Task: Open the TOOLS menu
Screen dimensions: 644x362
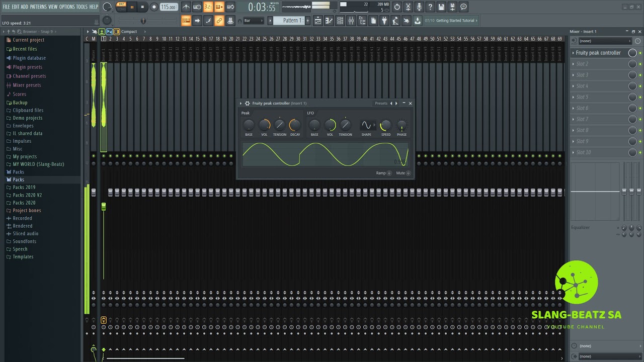Action: coord(82,7)
